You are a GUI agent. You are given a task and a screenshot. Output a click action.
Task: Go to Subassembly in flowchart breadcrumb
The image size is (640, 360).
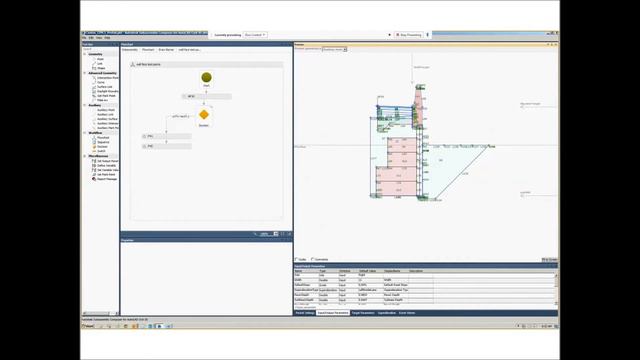[130, 50]
